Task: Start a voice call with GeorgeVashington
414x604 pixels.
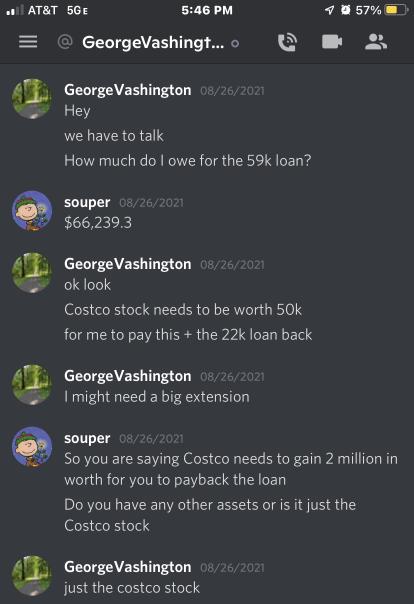Action: [x=287, y=42]
